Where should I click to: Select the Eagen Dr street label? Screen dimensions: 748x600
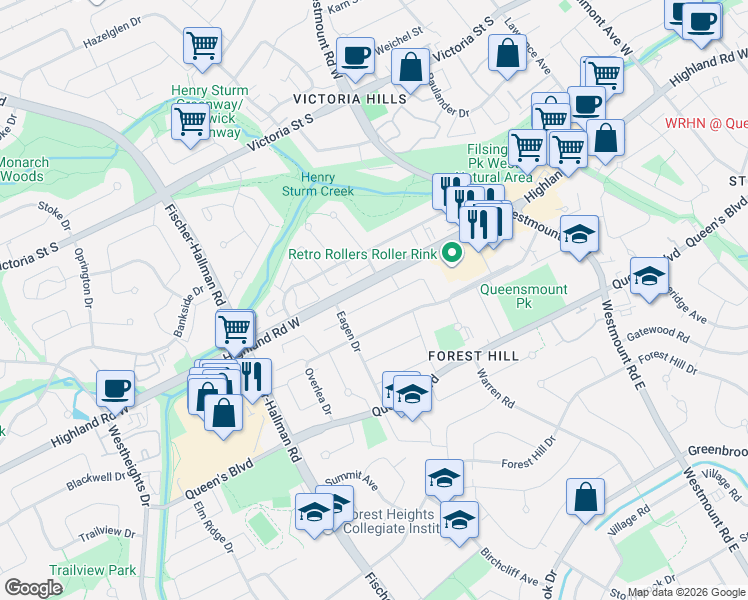pos(348,331)
